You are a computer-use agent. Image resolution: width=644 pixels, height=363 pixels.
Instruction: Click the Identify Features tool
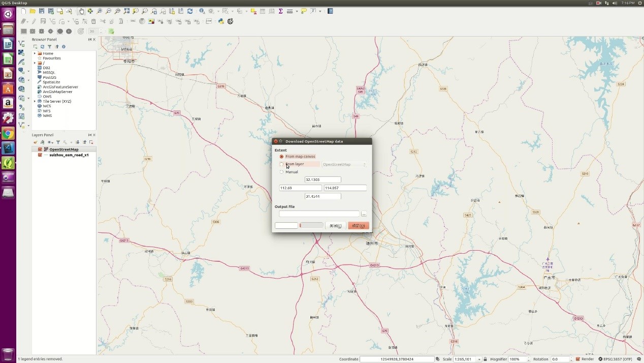click(x=202, y=11)
